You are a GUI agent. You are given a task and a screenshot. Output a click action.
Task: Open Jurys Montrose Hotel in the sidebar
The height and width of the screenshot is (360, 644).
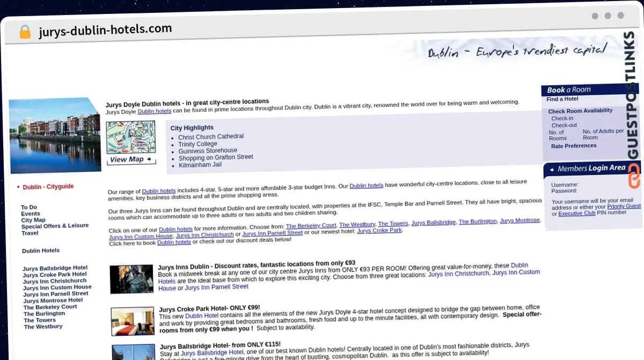pyautogui.click(x=53, y=300)
